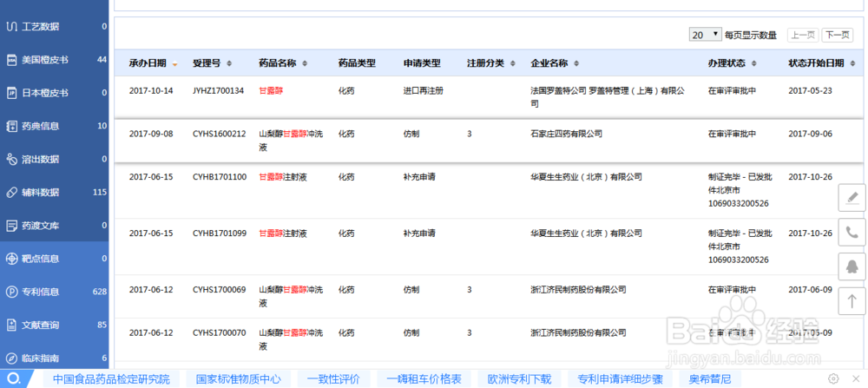Click 进口再注册 application type cell
The image size is (868, 388).
(x=423, y=91)
